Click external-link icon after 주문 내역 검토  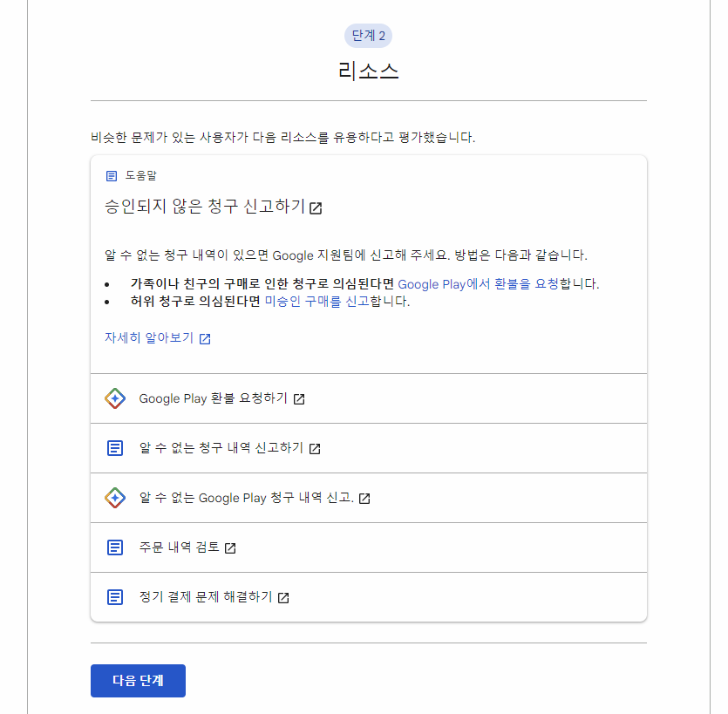(231, 547)
